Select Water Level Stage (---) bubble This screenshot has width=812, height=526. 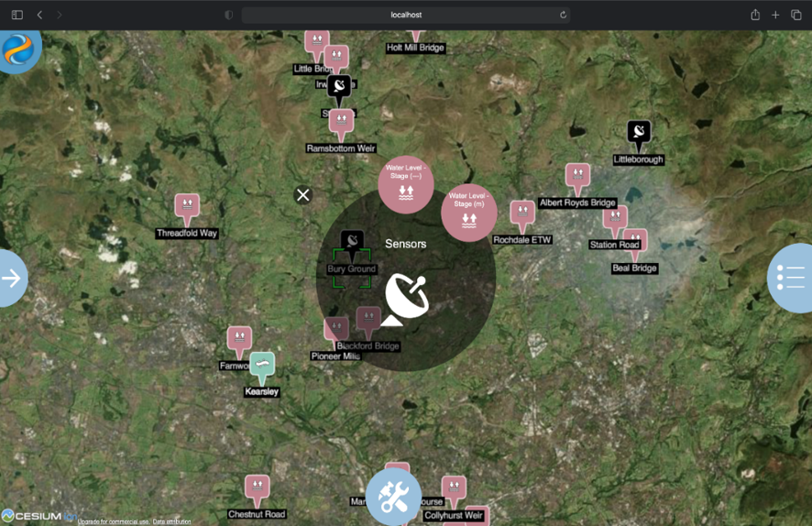406,184
